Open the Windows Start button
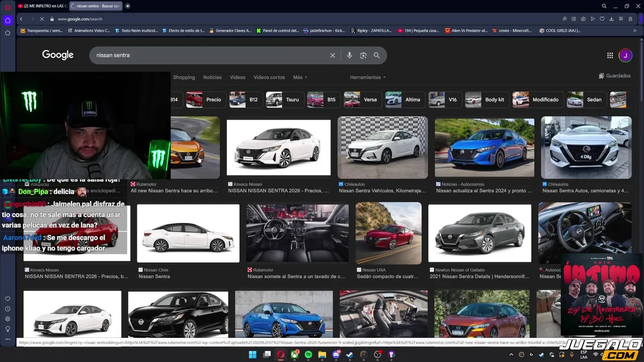Screen dimensions: 644x362 point(253,354)
